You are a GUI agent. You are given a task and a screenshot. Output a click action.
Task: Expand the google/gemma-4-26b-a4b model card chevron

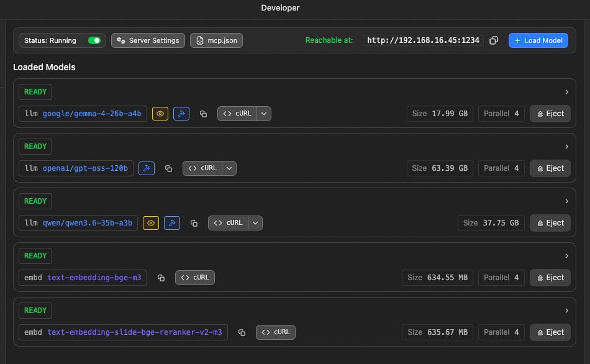point(566,92)
